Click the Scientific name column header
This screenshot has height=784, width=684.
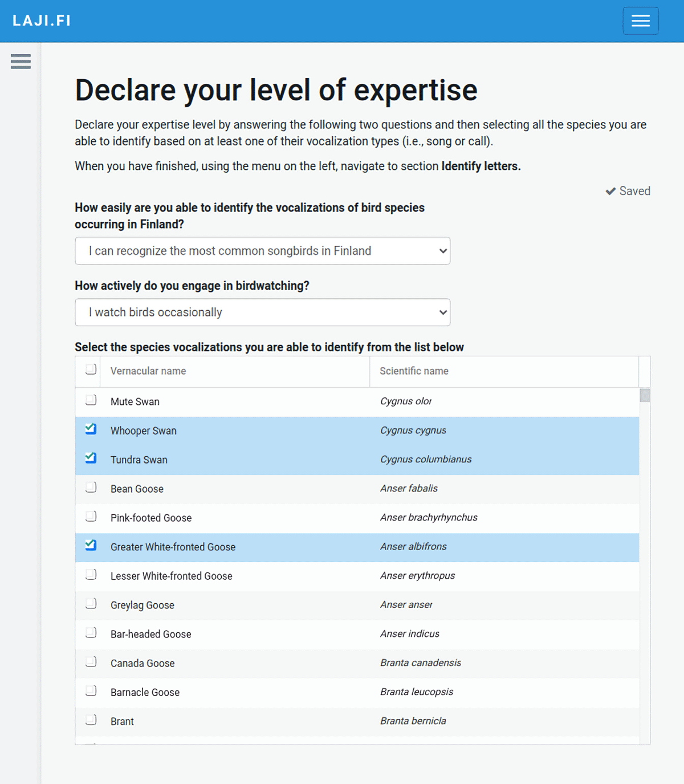coord(414,371)
